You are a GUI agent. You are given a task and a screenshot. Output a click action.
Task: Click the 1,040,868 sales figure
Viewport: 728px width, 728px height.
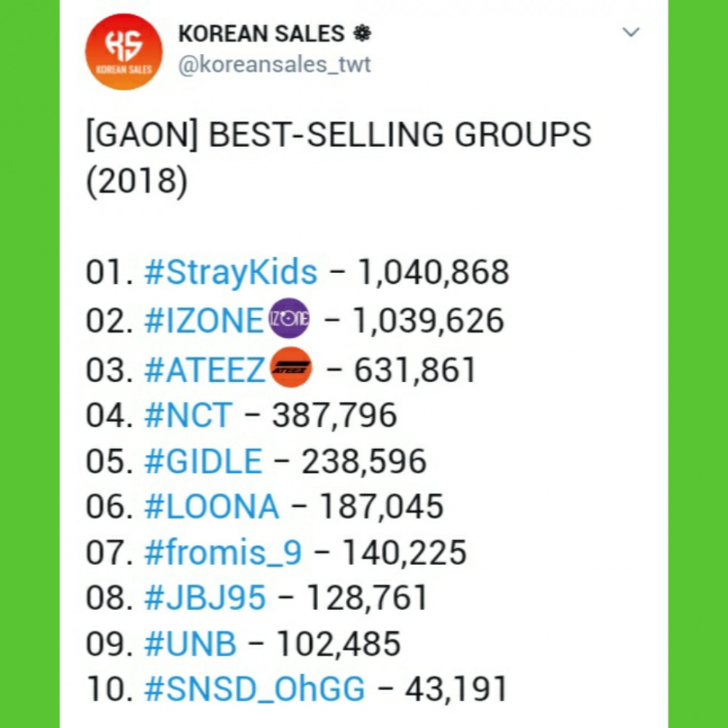432,273
